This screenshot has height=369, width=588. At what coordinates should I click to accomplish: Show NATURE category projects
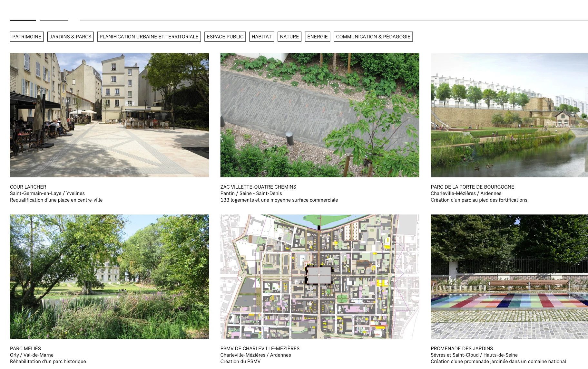click(x=289, y=37)
